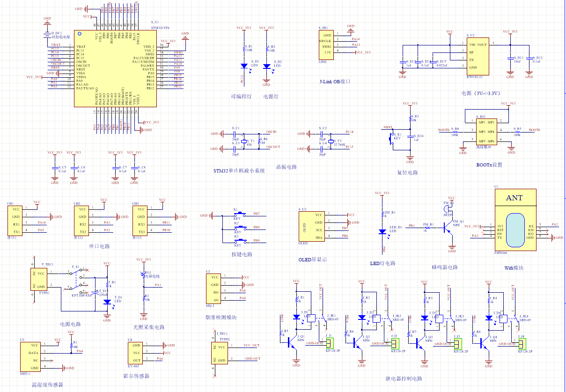Click the "继电器控制电路" caption text
This screenshot has width=566, height=392.
pos(404,378)
